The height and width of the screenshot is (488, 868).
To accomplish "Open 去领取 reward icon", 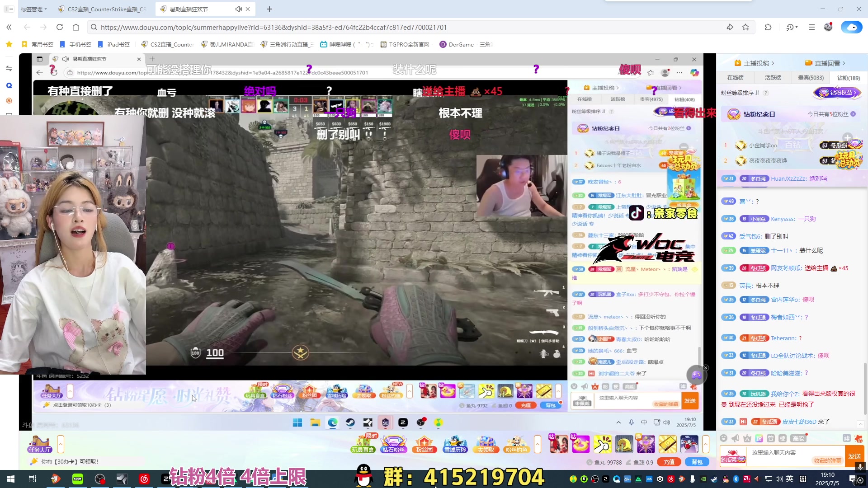I will 486,444.
